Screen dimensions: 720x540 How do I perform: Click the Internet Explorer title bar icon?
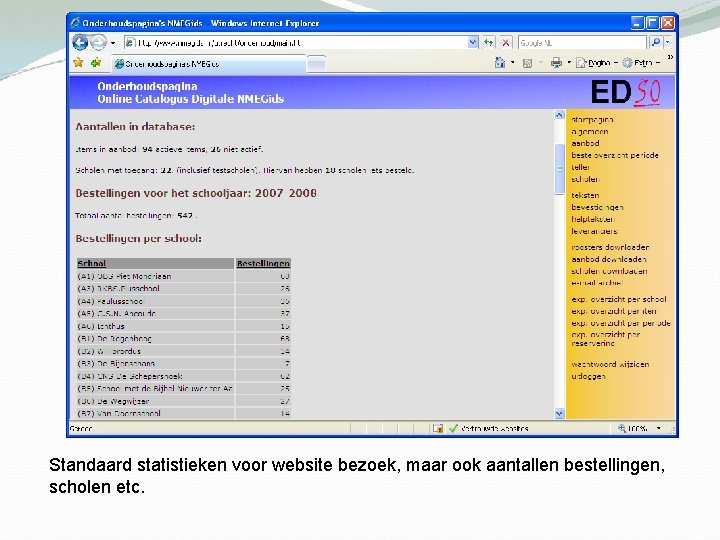point(75,22)
